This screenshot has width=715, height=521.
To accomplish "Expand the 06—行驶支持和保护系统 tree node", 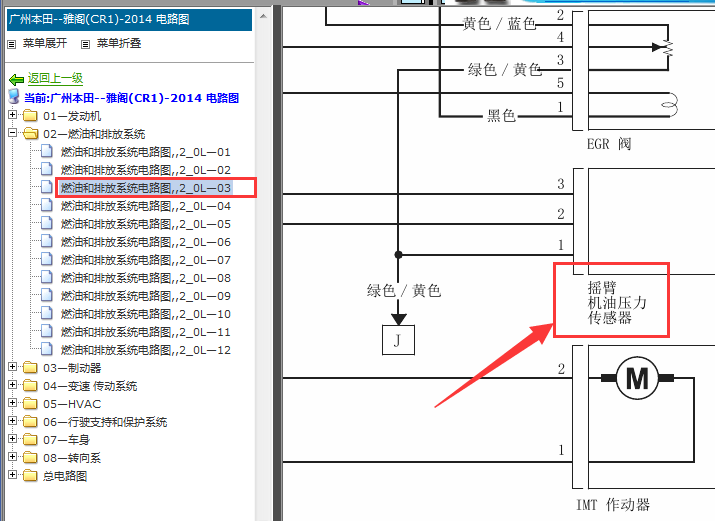I will [x=12, y=421].
